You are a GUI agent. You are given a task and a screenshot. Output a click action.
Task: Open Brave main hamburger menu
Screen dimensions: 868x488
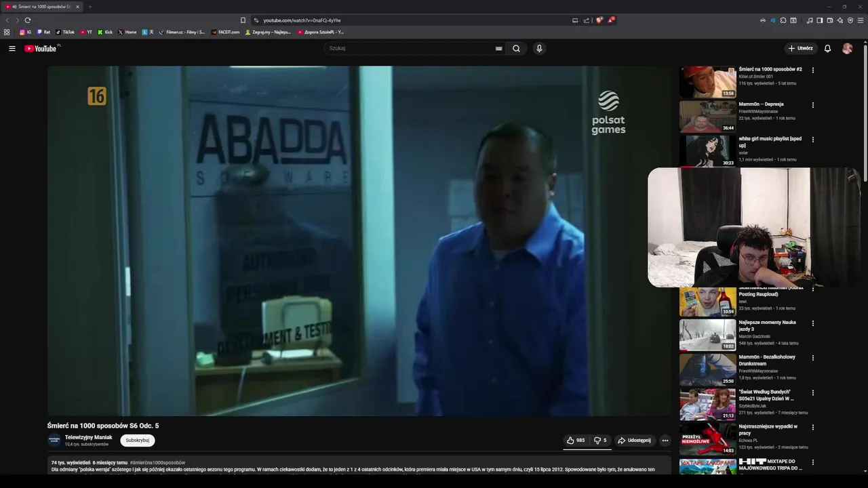coord(861,20)
